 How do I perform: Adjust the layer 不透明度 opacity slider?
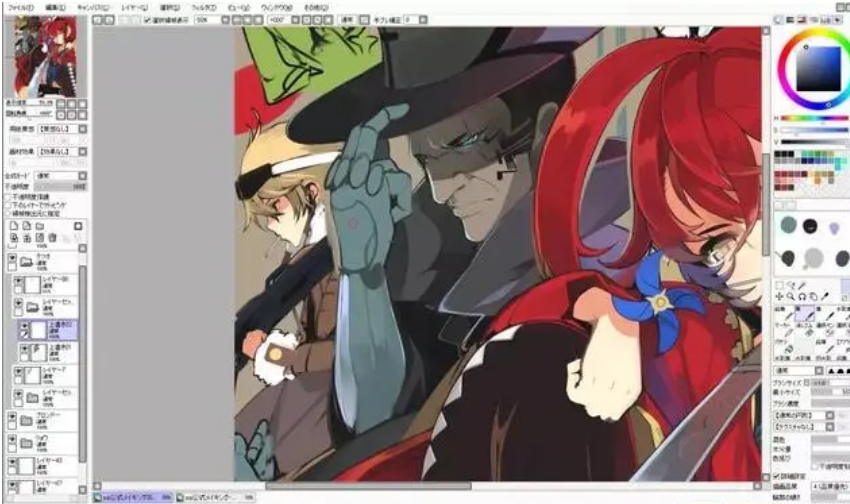tap(61, 186)
